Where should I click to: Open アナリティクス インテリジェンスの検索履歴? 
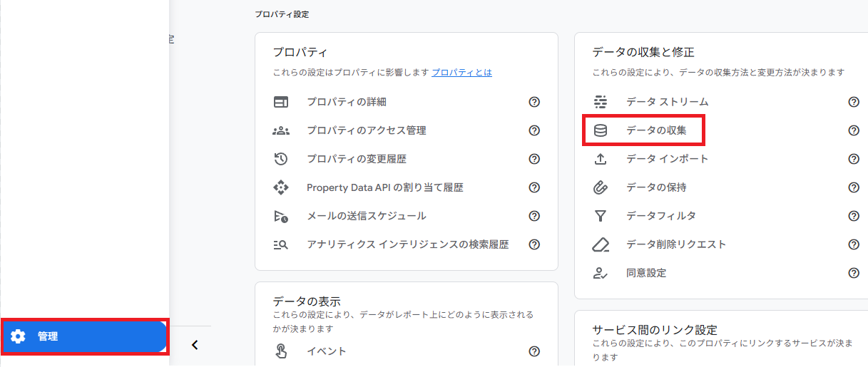pyautogui.click(x=408, y=244)
